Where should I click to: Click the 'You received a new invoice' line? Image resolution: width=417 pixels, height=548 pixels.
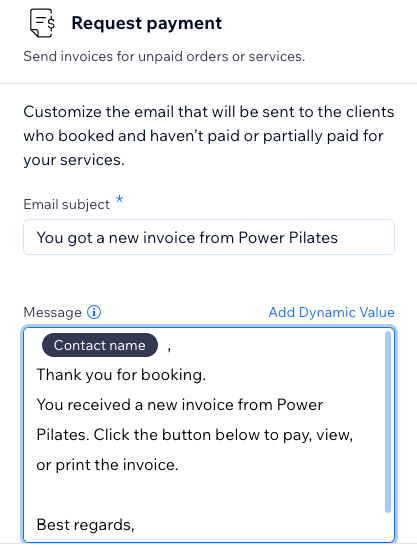tap(180, 405)
